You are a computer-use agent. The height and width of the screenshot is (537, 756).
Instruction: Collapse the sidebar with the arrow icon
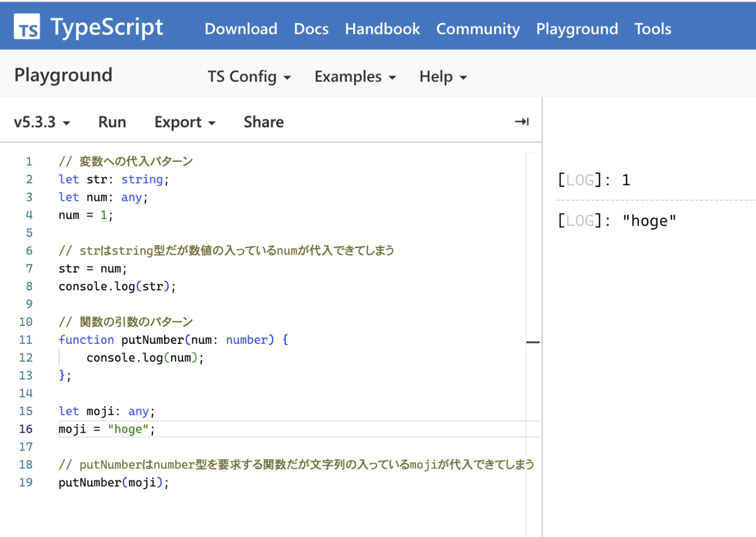click(522, 122)
